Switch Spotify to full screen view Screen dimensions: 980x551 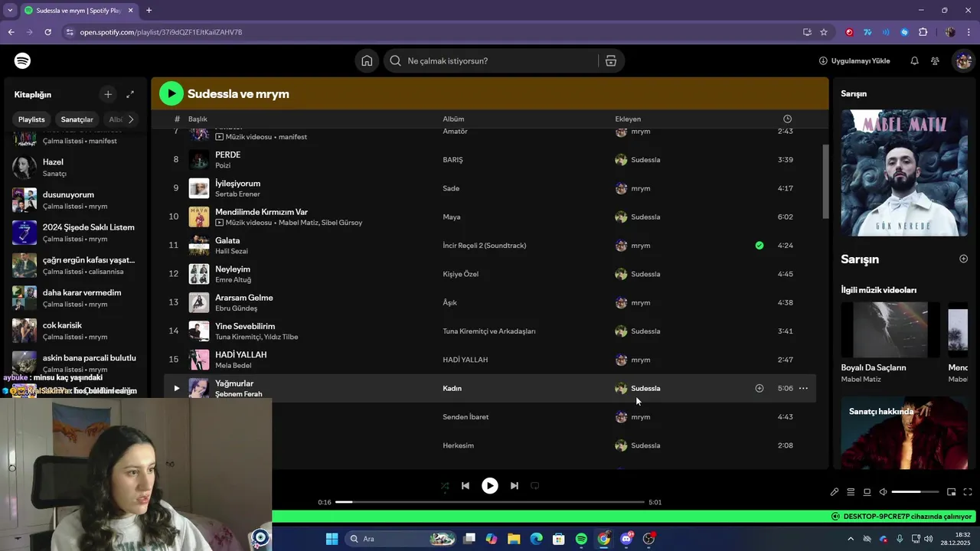[968, 492]
